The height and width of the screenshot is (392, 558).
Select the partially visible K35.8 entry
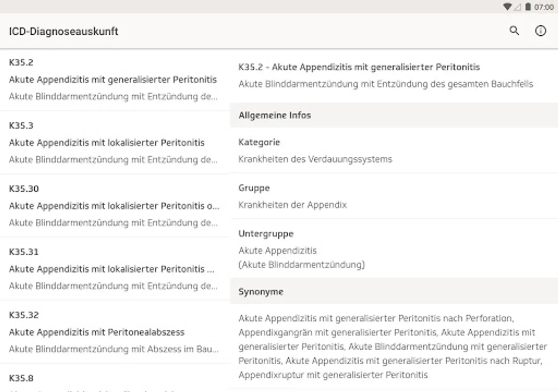click(113, 380)
